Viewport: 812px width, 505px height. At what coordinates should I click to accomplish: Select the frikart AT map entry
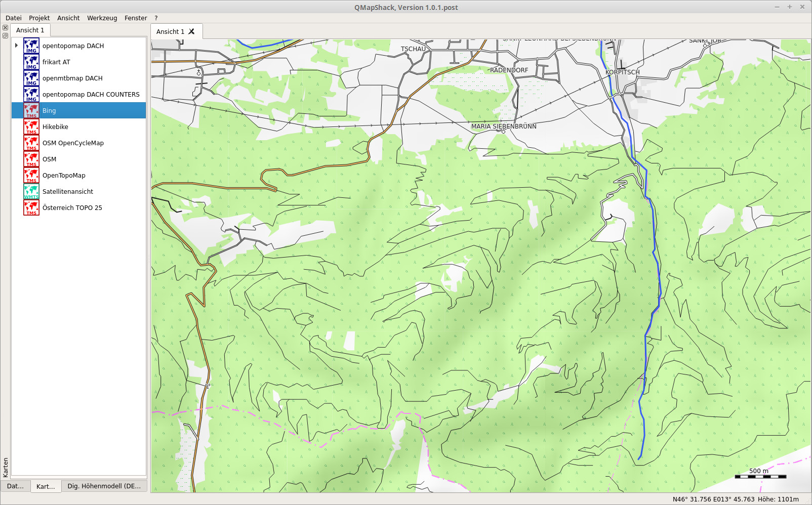[x=79, y=62]
